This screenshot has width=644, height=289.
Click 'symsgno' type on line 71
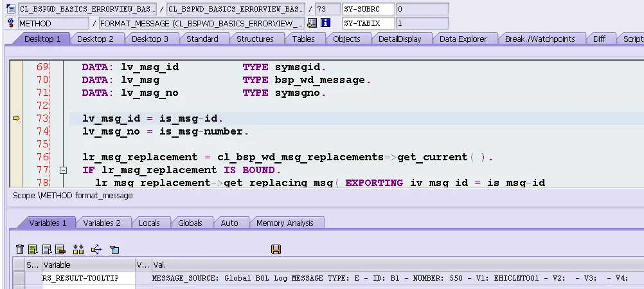click(298, 93)
